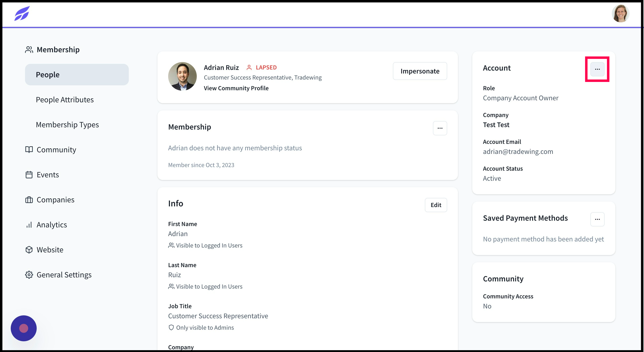The image size is (644, 352).
Task: Click the Edit button in Info
Action: (x=436, y=205)
